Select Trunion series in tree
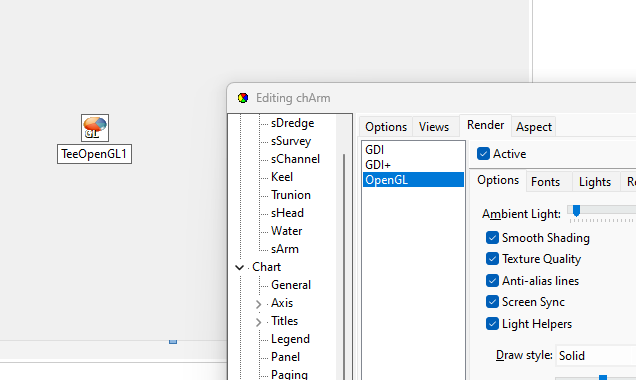636x380 pixels. click(290, 195)
